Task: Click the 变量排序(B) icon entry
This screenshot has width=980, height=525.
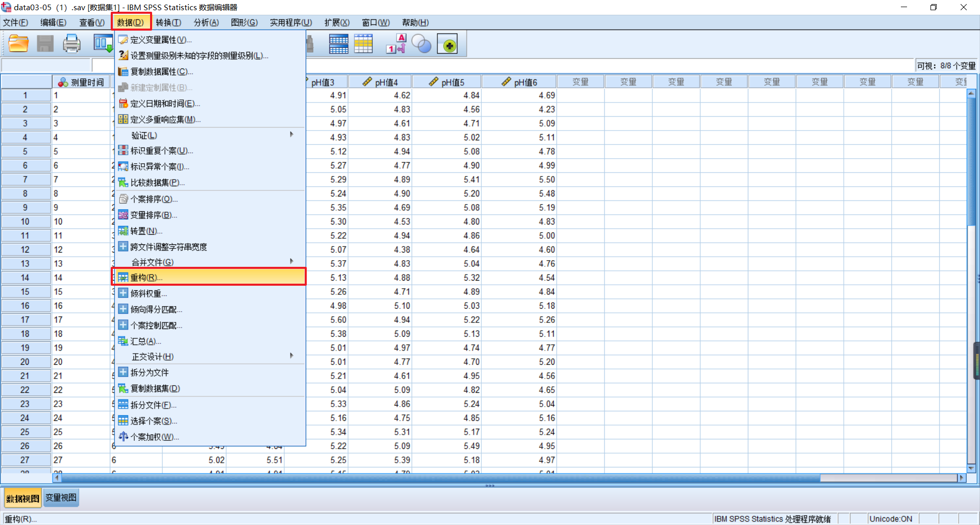Action: pyautogui.click(x=210, y=215)
